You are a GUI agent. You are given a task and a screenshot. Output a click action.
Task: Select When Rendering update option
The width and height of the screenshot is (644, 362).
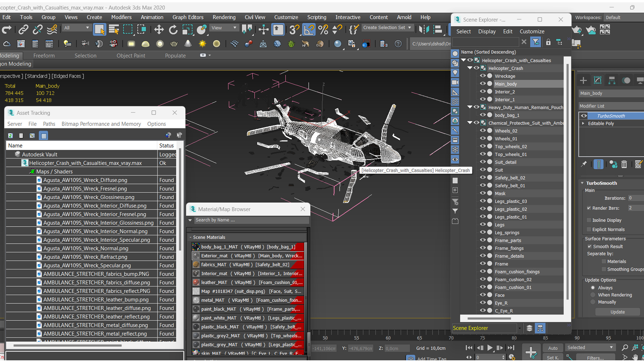point(593,295)
